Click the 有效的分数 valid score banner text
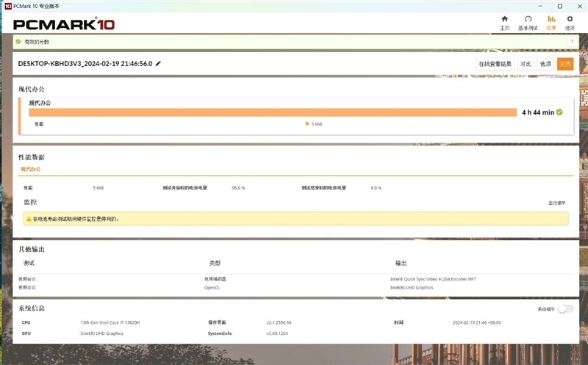This screenshot has height=365, width=588. (x=37, y=42)
